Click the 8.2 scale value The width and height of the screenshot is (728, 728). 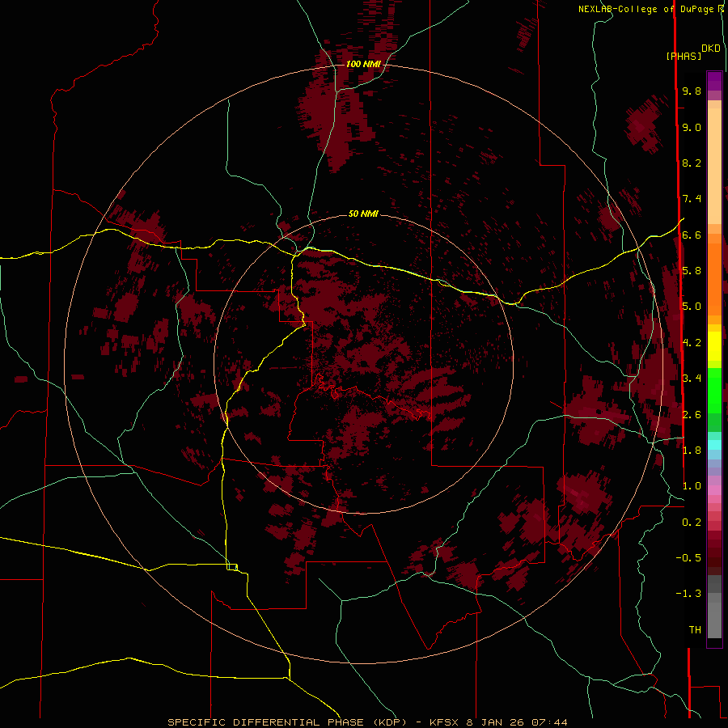point(692,163)
